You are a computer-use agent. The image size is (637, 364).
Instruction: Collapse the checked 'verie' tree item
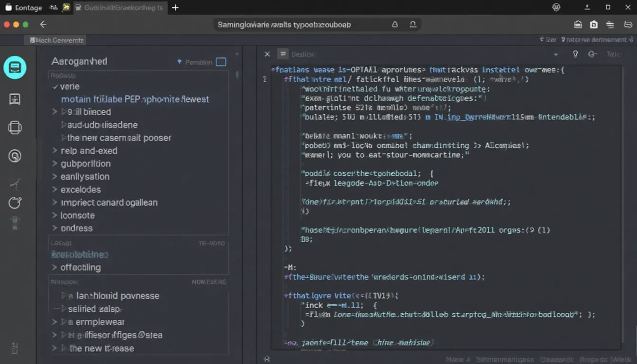pyautogui.click(x=55, y=87)
